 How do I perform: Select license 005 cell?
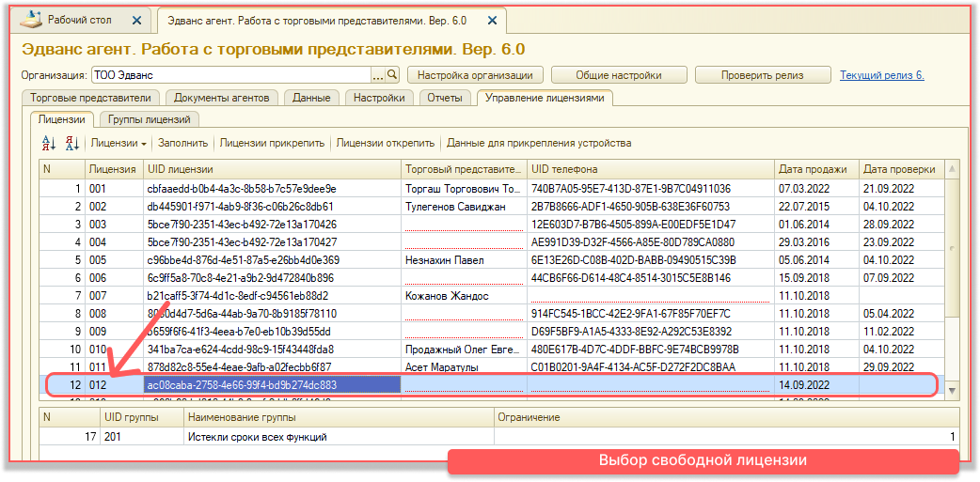[x=115, y=259]
